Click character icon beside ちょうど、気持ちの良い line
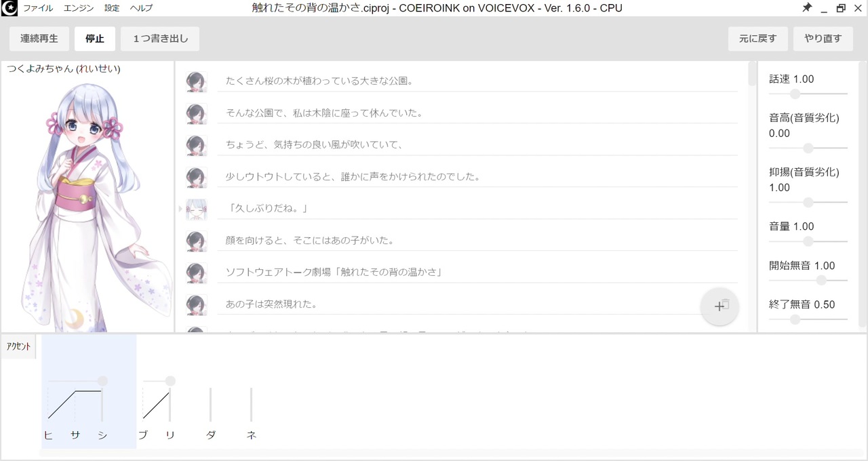Image resolution: width=868 pixels, height=461 pixels. click(x=196, y=145)
